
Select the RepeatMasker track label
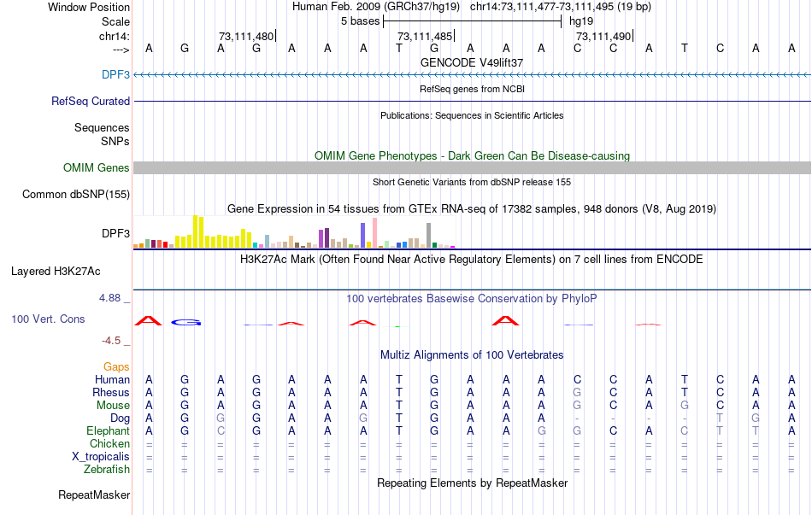pos(94,495)
